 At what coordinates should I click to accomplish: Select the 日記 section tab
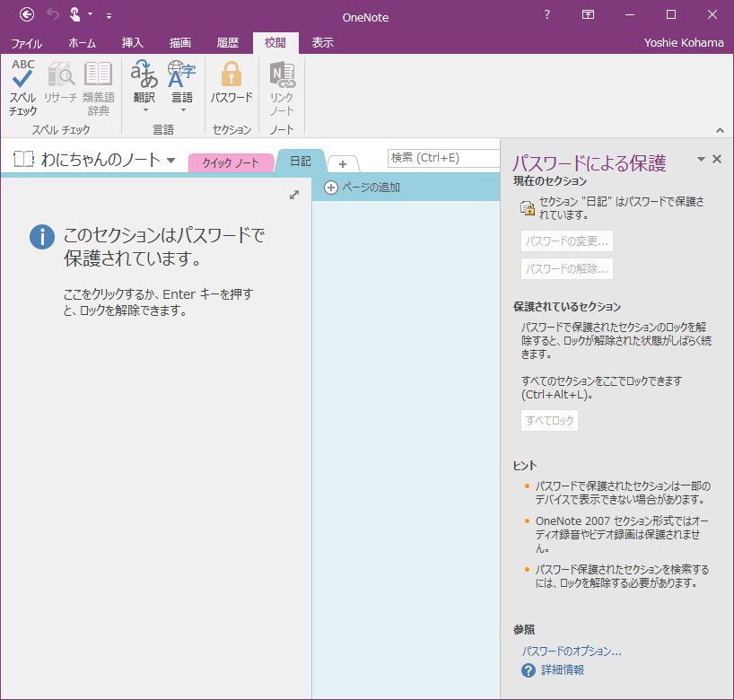point(300,161)
